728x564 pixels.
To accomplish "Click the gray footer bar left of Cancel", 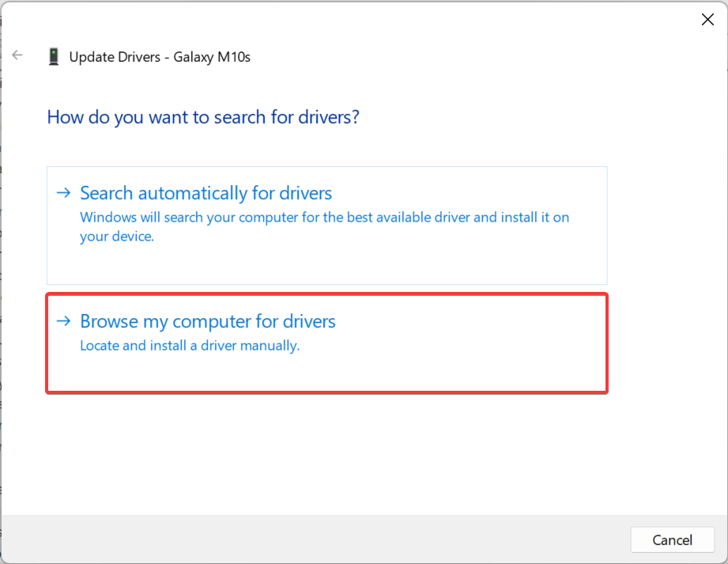I will (316, 539).
